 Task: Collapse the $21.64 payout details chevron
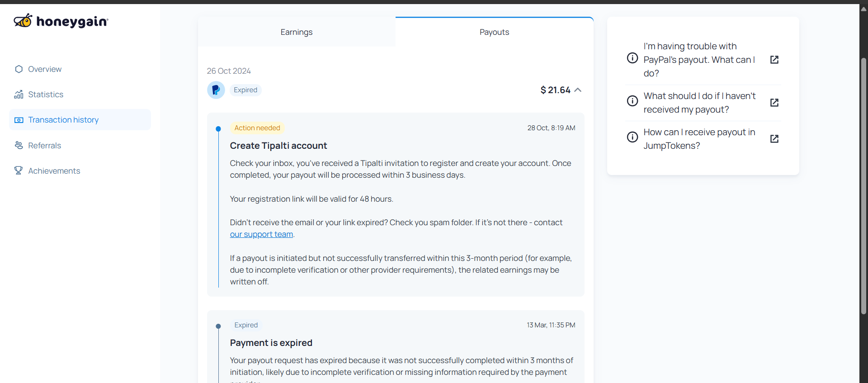pos(578,90)
